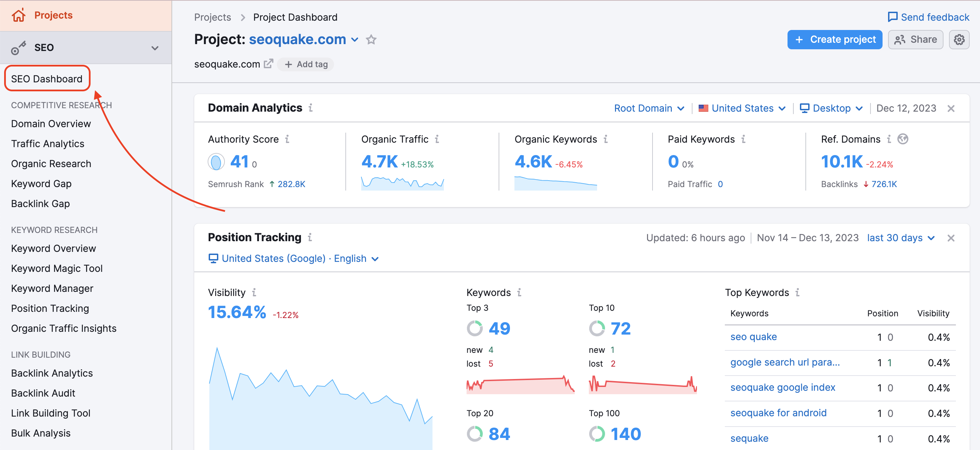This screenshot has width=980, height=450.
Task: Click the Send feedback chat icon
Action: coord(892,17)
